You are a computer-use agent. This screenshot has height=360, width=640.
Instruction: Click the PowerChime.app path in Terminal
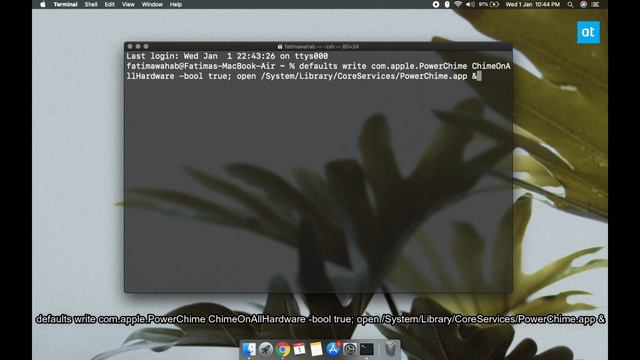(364, 76)
